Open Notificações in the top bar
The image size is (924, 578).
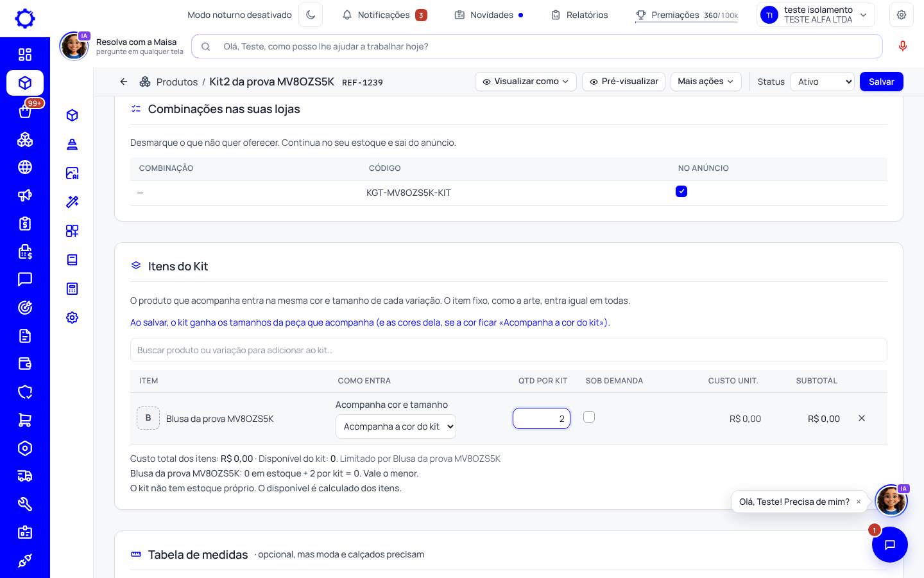click(384, 15)
